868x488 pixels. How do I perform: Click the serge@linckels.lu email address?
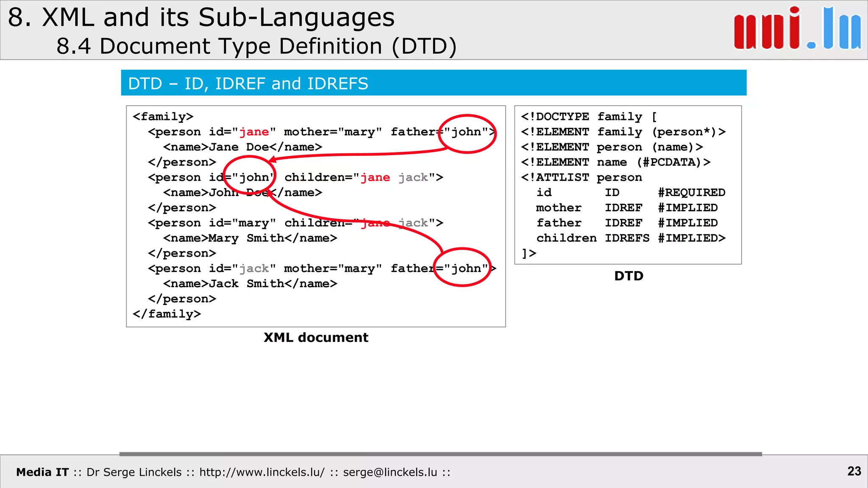(390, 472)
